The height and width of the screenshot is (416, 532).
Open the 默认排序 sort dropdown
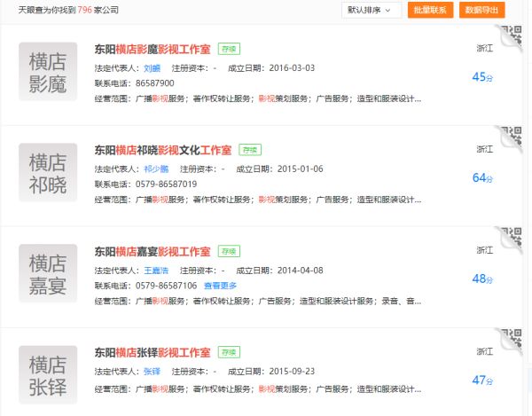(x=372, y=10)
